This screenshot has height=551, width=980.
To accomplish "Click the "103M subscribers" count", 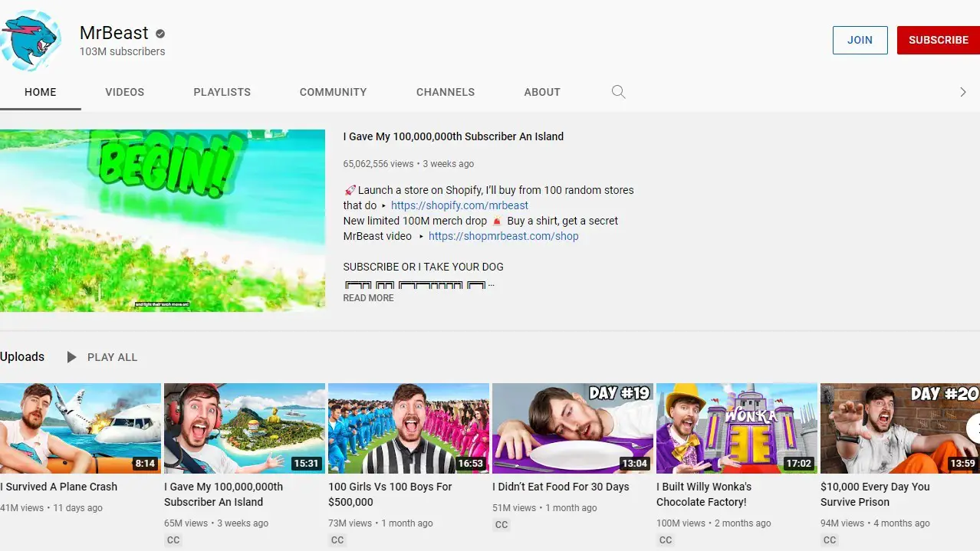I will (x=123, y=51).
